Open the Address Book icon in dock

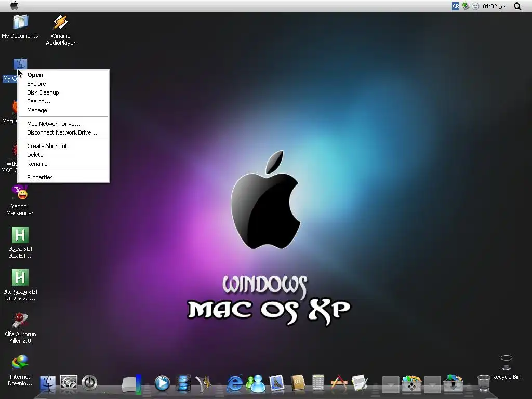coord(298,383)
